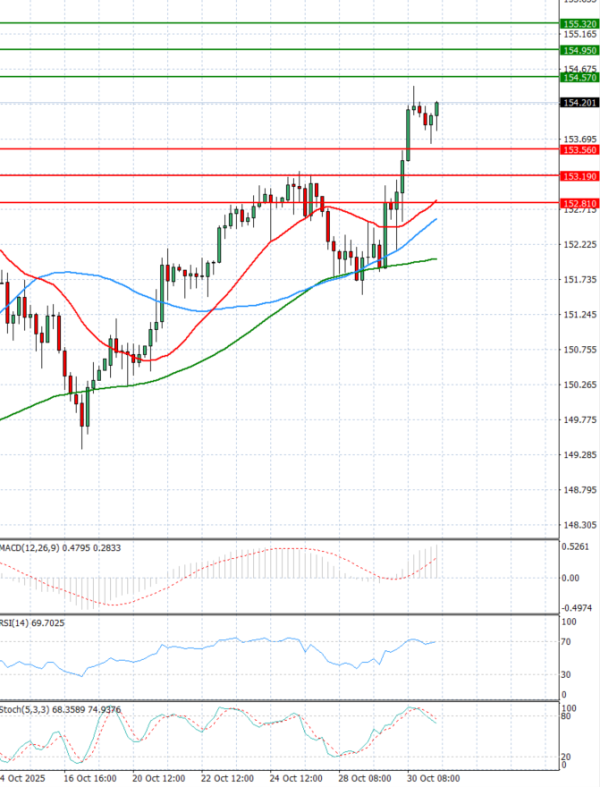This screenshot has height=787, width=600.
Task: Click the 152.810 red support label
Action: coord(579,203)
